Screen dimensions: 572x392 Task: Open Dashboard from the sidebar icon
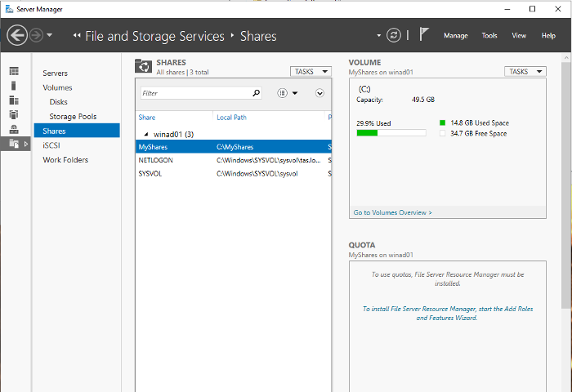point(14,72)
